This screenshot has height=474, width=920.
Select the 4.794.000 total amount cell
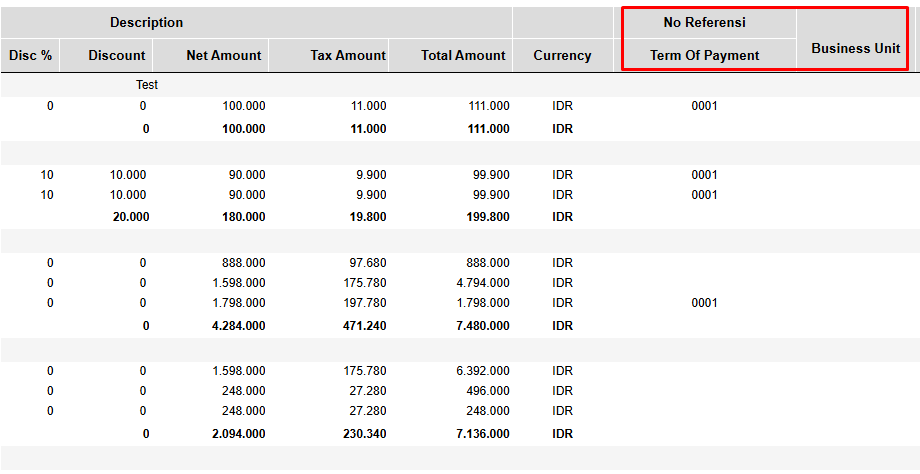pos(482,283)
